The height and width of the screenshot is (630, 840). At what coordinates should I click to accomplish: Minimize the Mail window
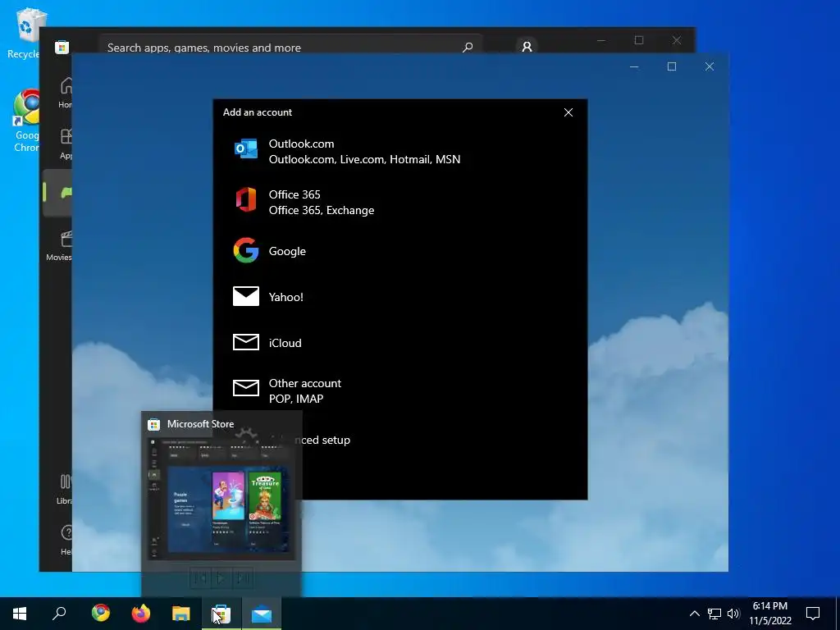[634, 66]
